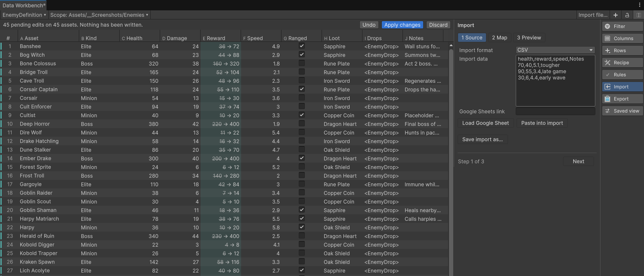This screenshot has height=276, width=644.
Task: Click the Kind column header
Action: click(x=99, y=38)
